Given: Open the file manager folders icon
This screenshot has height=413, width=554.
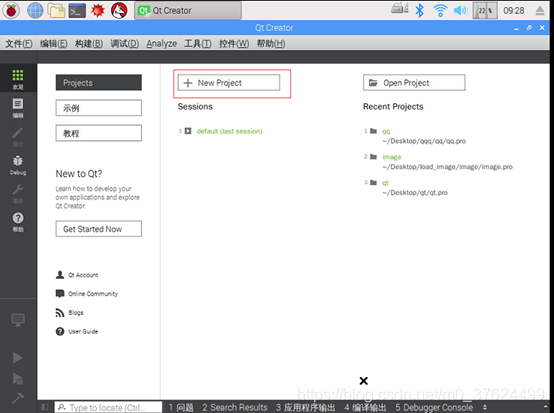Looking at the screenshot, I should (x=57, y=11).
